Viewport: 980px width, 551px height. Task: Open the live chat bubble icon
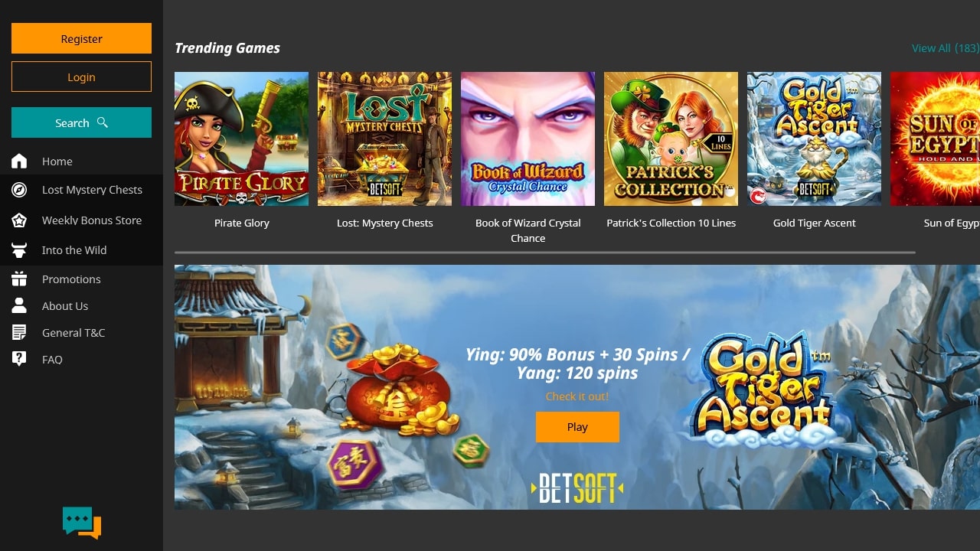click(82, 523)
